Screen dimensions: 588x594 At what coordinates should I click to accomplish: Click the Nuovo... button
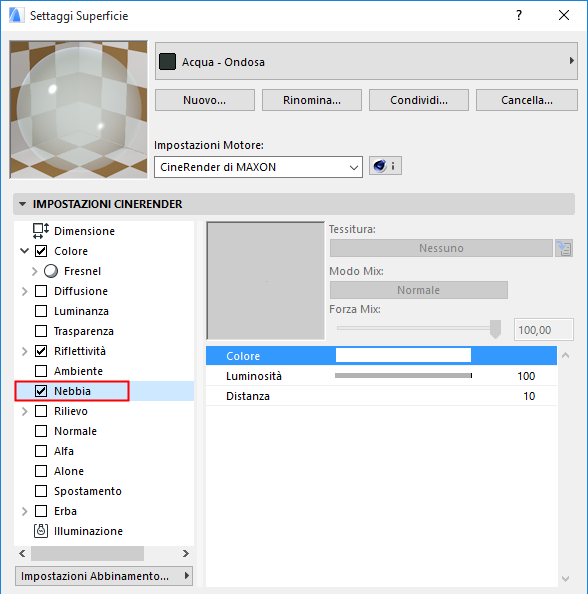[x=205, y=100]
